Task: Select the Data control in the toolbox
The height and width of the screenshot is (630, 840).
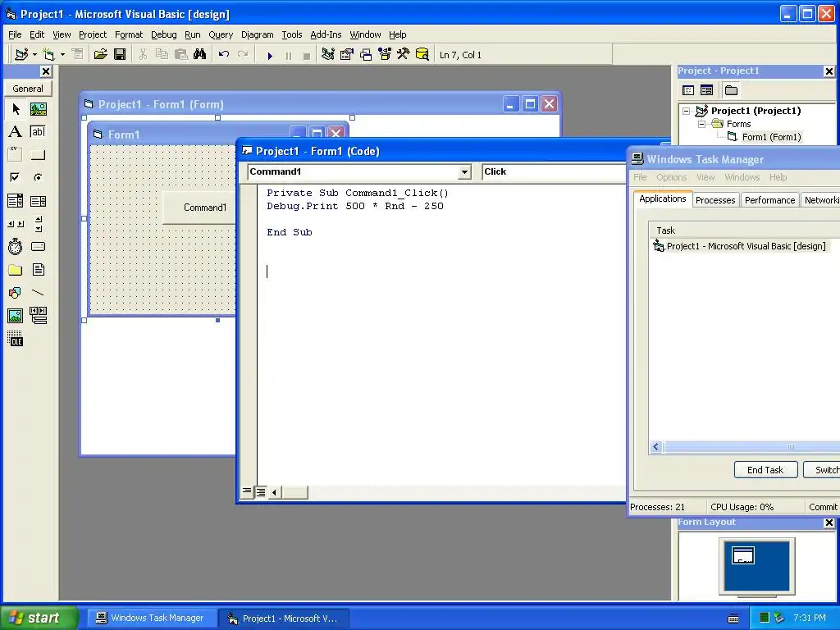Action: [38, 316]
